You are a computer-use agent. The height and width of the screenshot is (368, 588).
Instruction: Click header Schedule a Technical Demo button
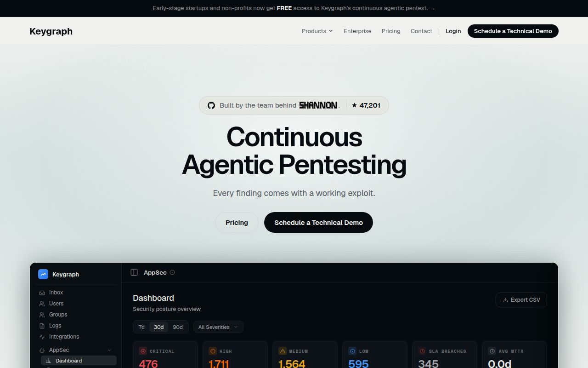(513, 31)
